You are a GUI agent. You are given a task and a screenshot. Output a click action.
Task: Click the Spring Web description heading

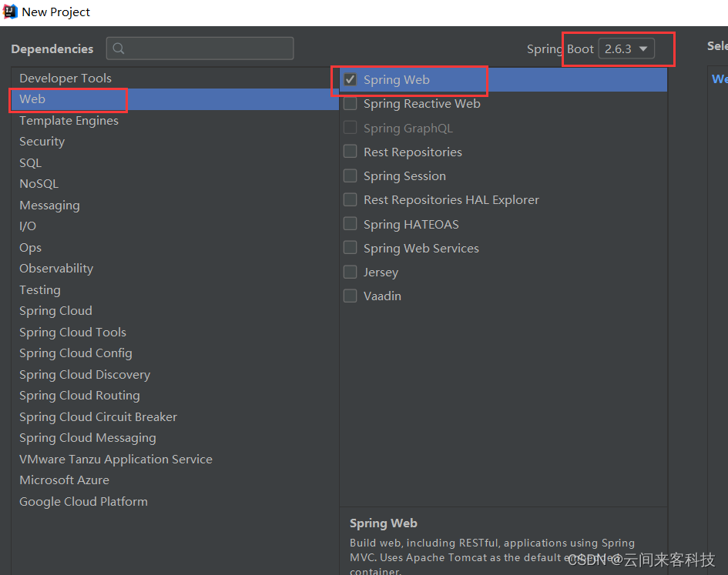[383, 523]
